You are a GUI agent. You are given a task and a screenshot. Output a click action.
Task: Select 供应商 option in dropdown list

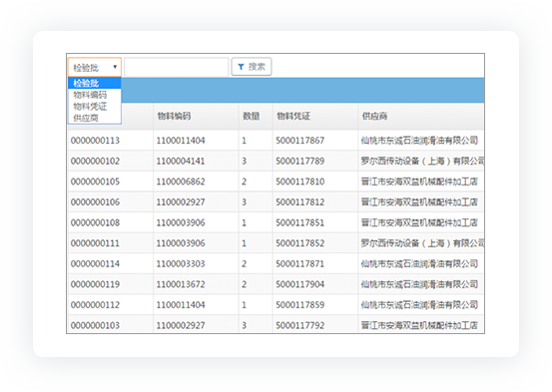[x=95, y=118]
